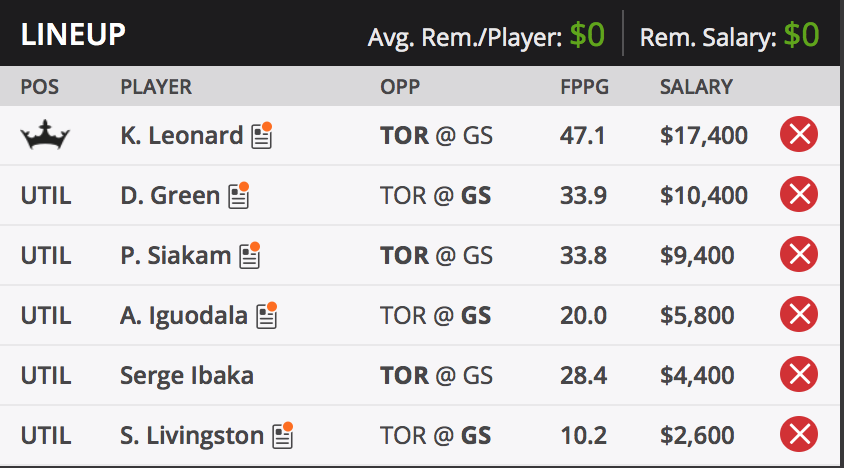Sort by the FPPG column header
This screenshot has height=468, width=844.
coord(584,87)
